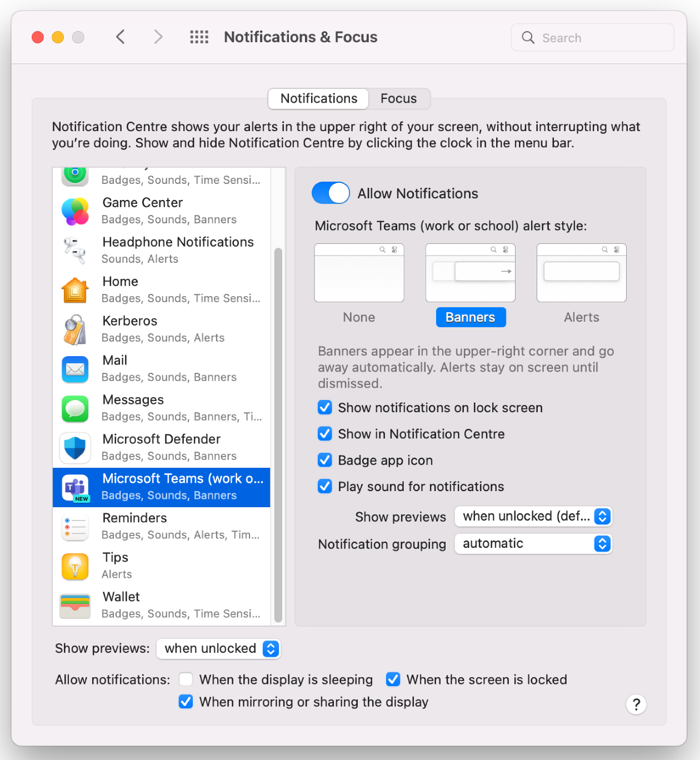Open Mail notification settings via its icon
Screen dimensions: 700x760
point(75,369)
